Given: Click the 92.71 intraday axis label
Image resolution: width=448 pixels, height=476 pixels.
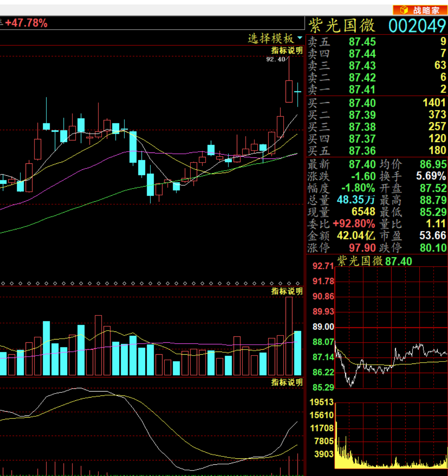Looking at the screenshot, I should (x=323, y=266).
